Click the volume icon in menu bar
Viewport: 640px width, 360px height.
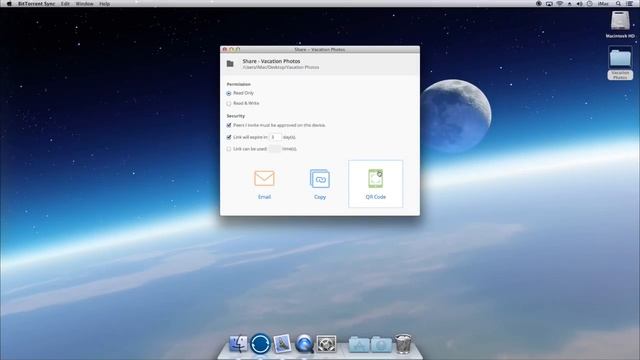point(579,4)
